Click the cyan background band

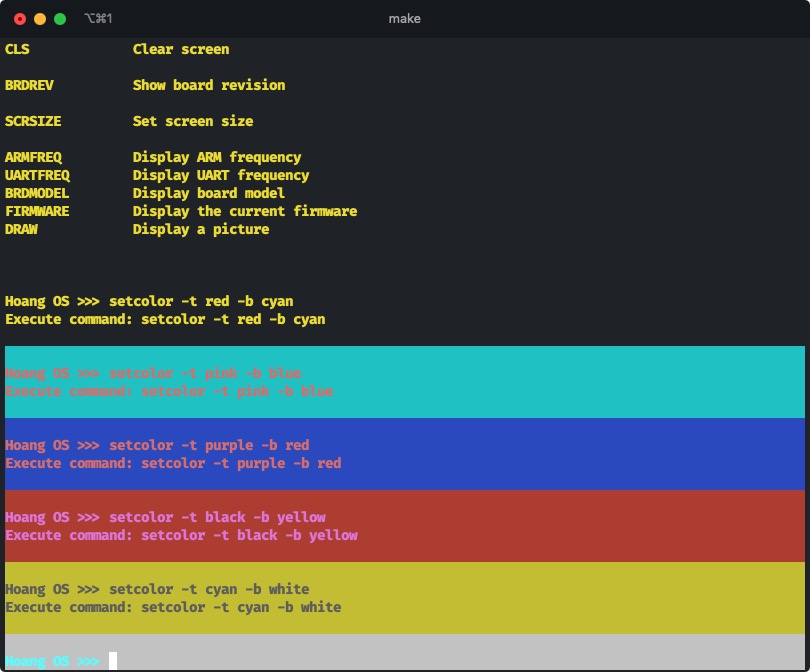click(600, 382)
